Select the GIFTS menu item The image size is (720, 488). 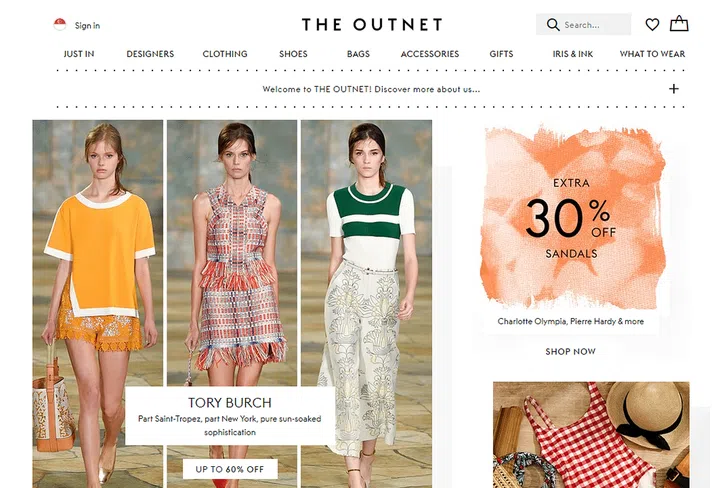click(501, 54)
